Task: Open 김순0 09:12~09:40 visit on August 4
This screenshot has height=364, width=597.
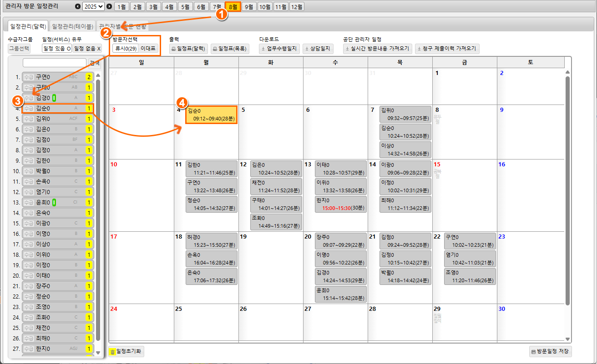Action: click(211, 115)
